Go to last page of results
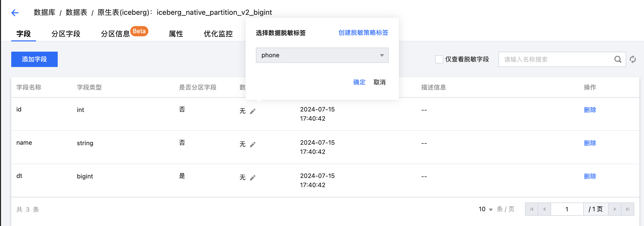This screenshot has width=644, height=226. point(628,209)
